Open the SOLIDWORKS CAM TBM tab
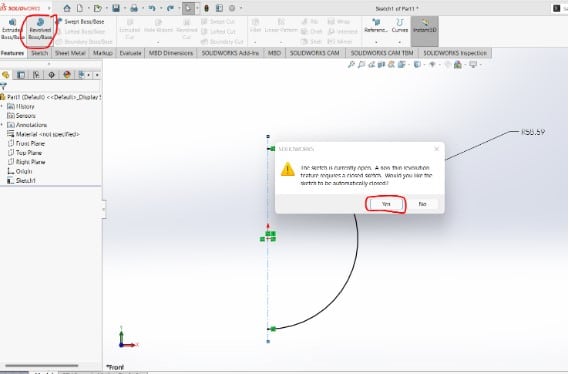Screen dimensions: 569x374 [x=382, y=53]
